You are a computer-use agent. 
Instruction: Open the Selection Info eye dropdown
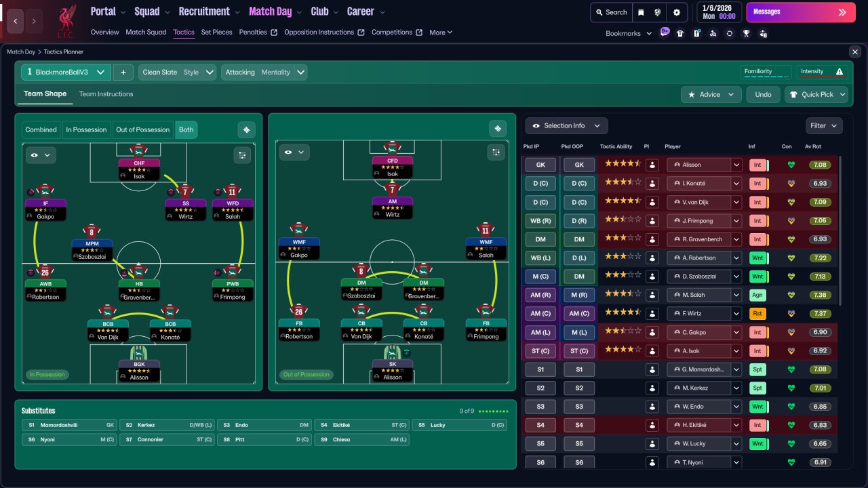click(566, 125)
